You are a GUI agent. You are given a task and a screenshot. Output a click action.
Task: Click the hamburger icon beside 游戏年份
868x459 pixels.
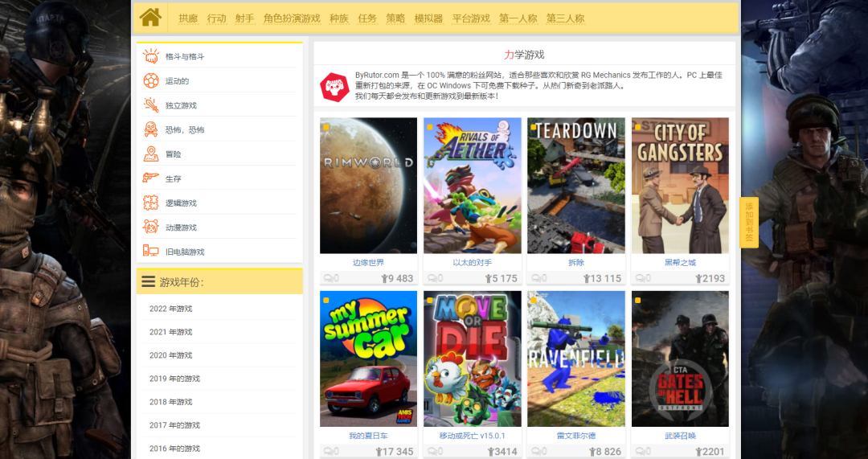click(x=149, y=282)
